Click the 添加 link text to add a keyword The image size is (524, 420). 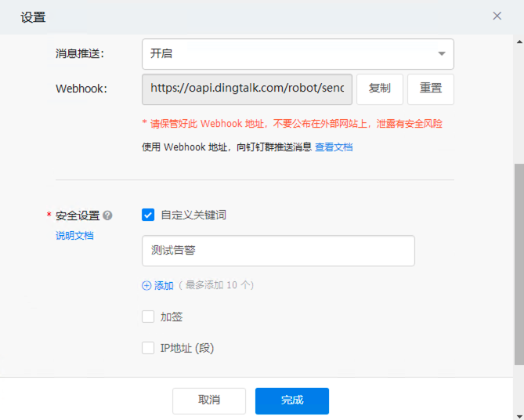pos(164,286)
